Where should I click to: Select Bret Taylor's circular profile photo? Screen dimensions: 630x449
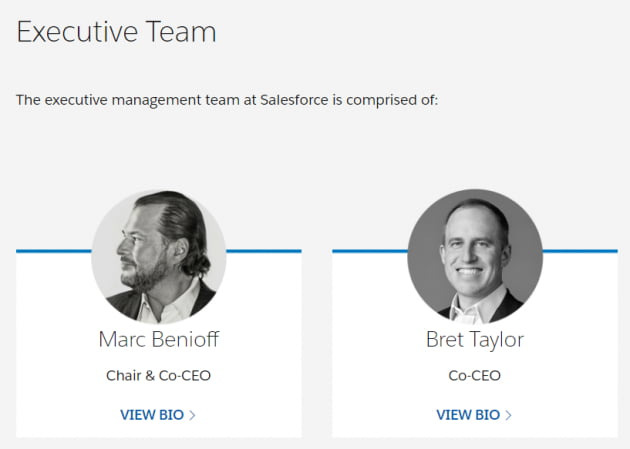(x=475, y=256)
